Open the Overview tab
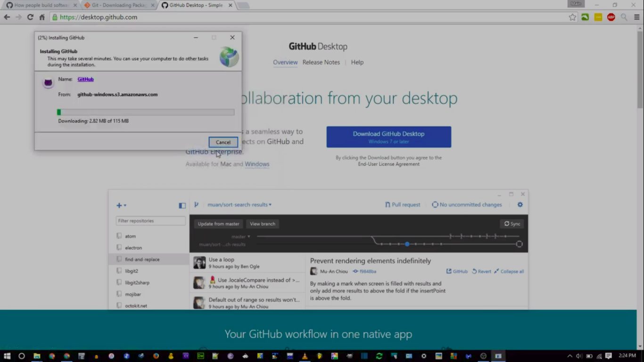Image resolution: width=644 pixels, height=362 pixels. click(x=285, y=62)
